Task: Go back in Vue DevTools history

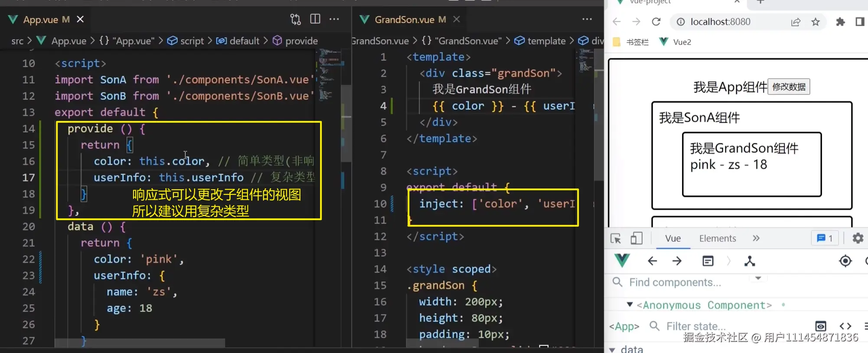Action: (652, 261)
